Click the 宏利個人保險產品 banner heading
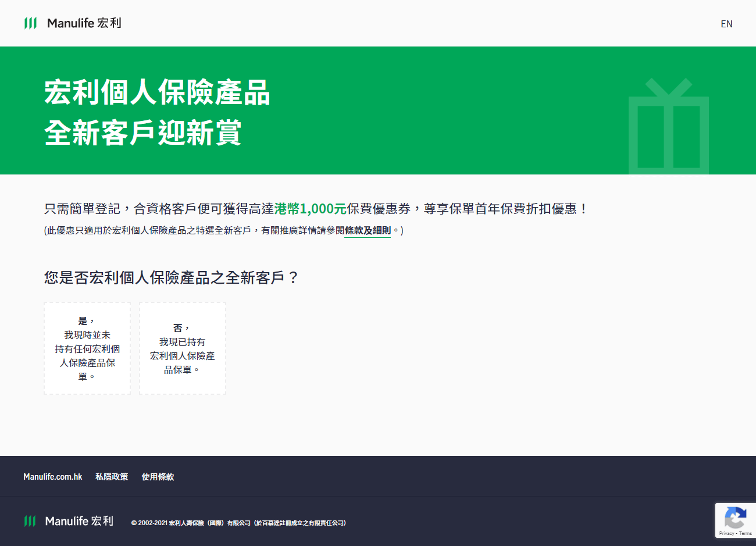The image size is (756, 546). tap(158, 92)
